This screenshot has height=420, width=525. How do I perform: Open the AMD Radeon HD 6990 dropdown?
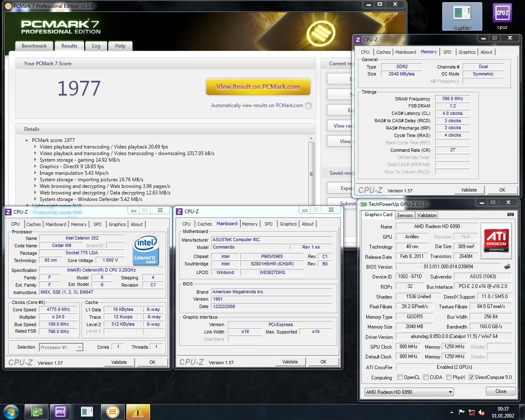(409, 392)
